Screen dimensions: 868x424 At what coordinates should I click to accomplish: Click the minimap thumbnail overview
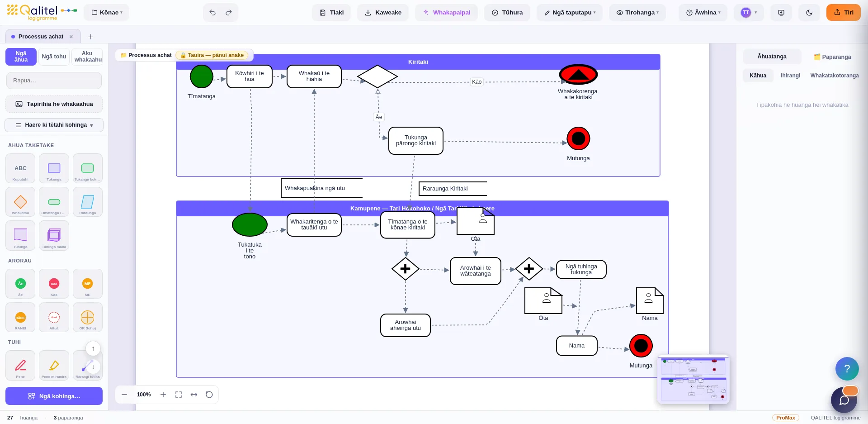point(693,379)
